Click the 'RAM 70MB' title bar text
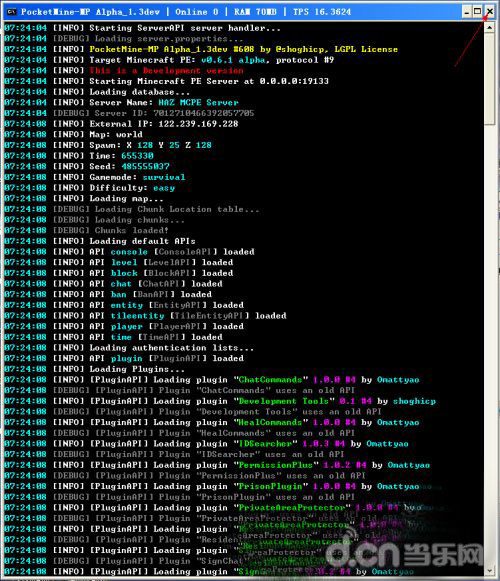The width and height of the screenshot is (500, 581). pos(255,12)
